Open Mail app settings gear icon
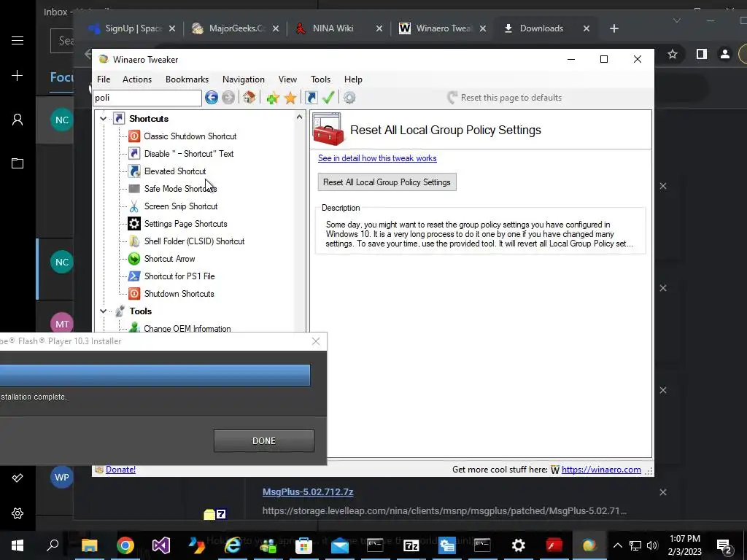 pos(18,513)
